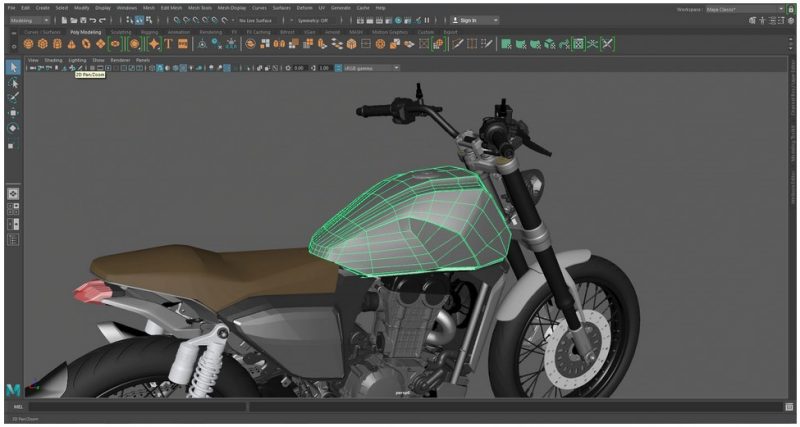The height and width of the screenshot is (427, 800).
Task: Open Script Editor icon beside command line
Action: [x=789, y=407]
